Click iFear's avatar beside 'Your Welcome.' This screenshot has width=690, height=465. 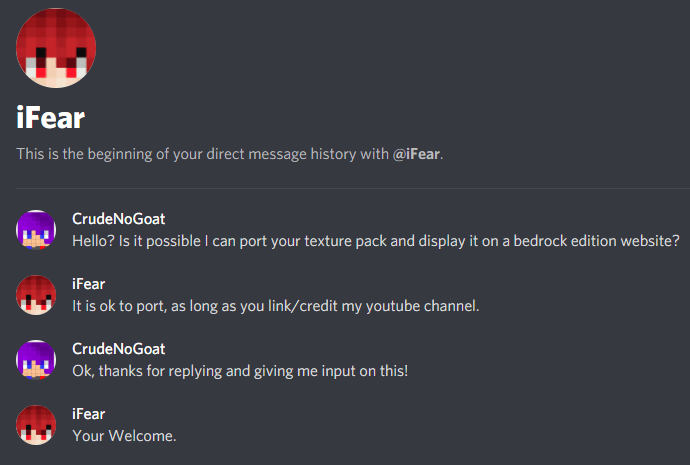click(36, 425)
